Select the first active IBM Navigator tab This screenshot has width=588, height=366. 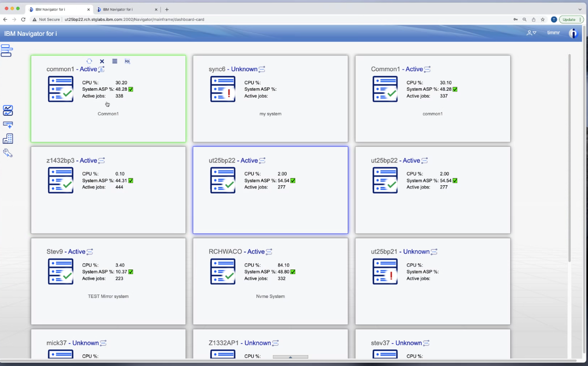(x=59, y=9)
